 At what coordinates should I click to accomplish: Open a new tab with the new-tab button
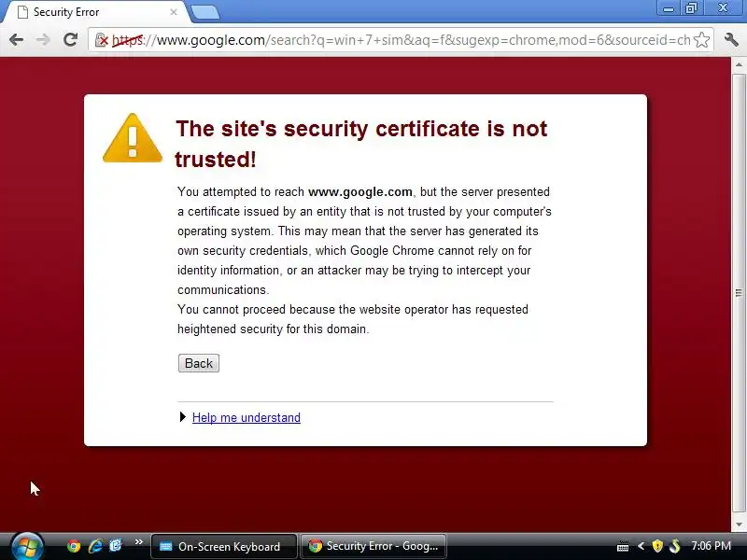(x=204, y=12)
